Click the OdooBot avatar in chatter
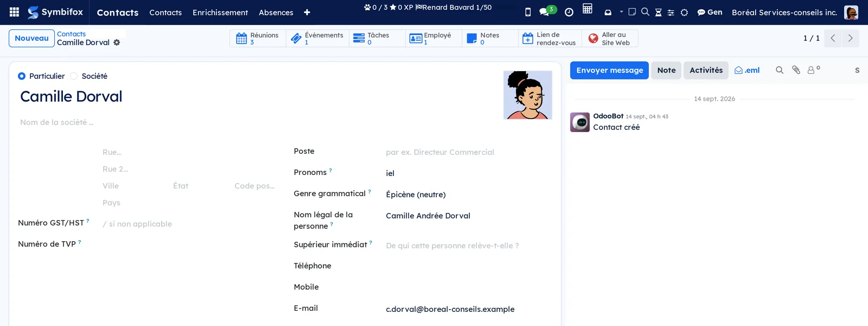Image resolution: width=868 pixels, height=326 pixels. [x=580, y=122]
